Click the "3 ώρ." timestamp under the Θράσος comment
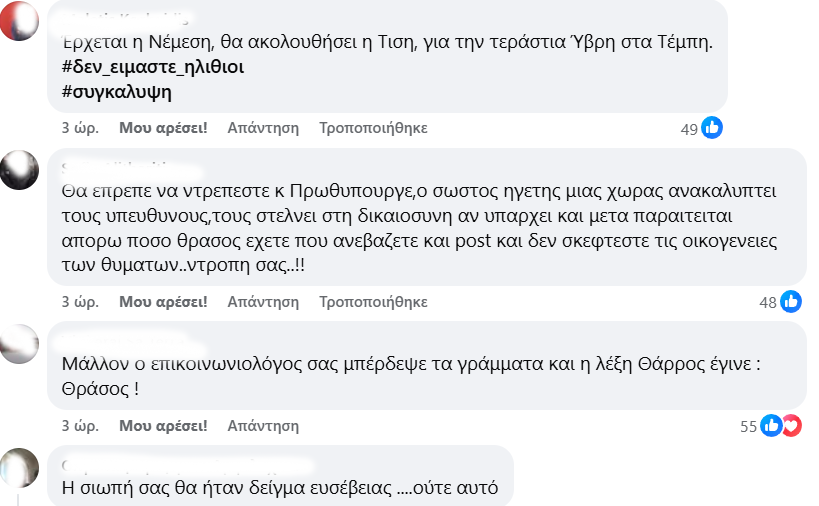The width and height of the screenshot is (819, 506). 79,425
